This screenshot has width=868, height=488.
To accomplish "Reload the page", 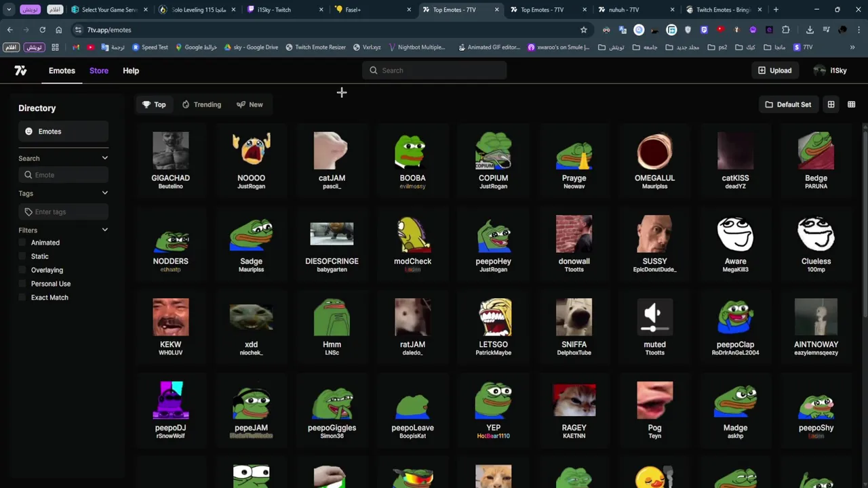I will tap(42, 30).
